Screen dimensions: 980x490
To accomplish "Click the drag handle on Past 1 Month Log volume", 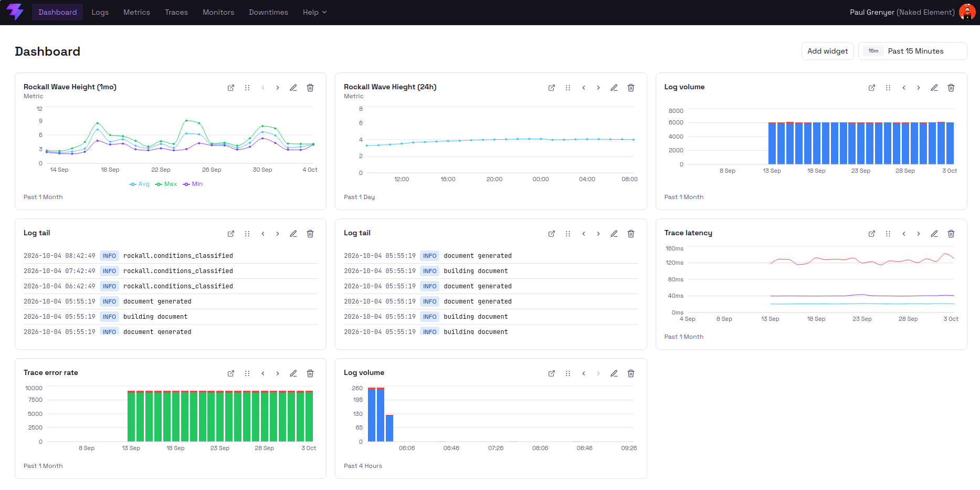I will pos(888,88).
